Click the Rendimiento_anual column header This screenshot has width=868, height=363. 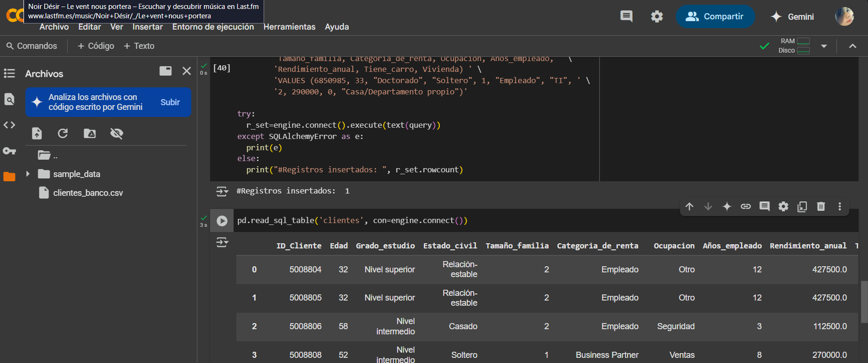pos(808,246)
